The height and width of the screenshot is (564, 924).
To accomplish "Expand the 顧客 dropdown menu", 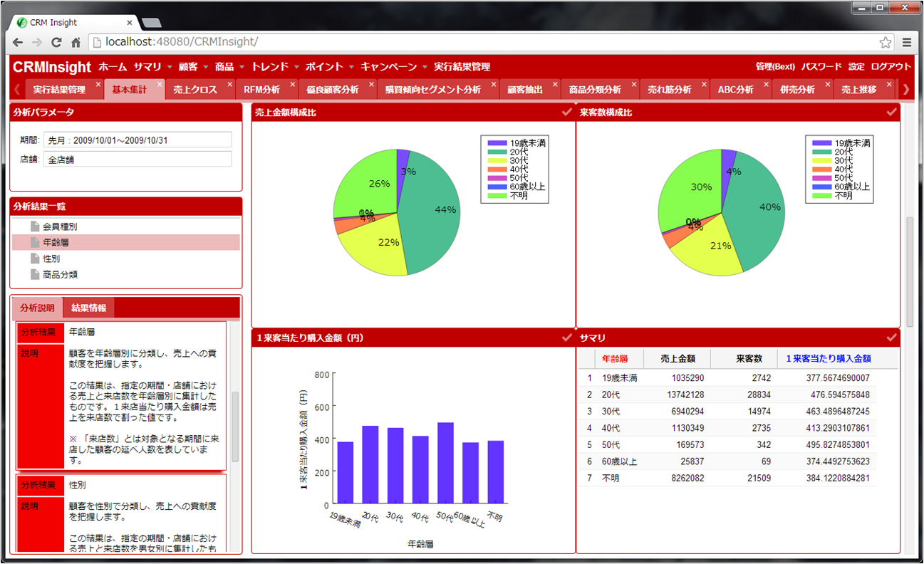I will coord(193,67).
